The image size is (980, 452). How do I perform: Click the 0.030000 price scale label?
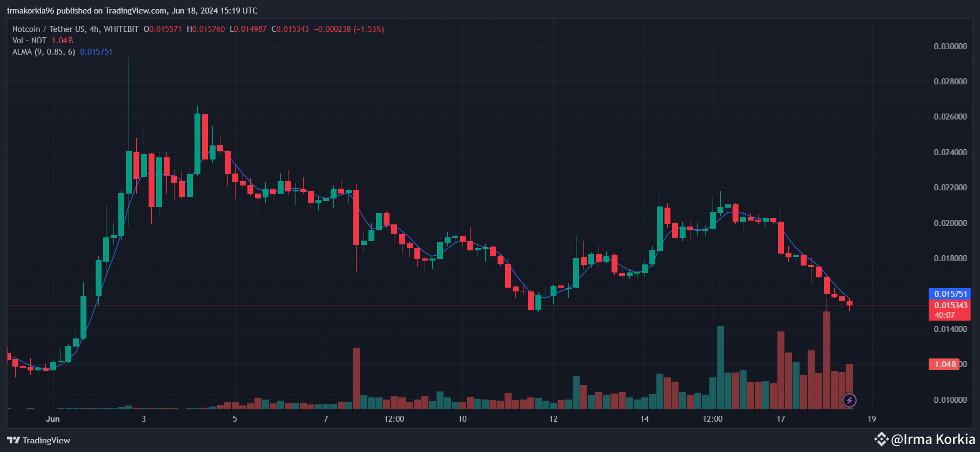coord(950,46)
